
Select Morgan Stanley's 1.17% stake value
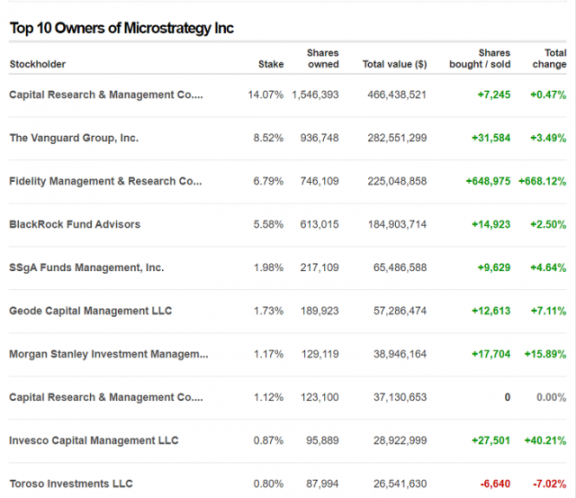click(269, 354)
